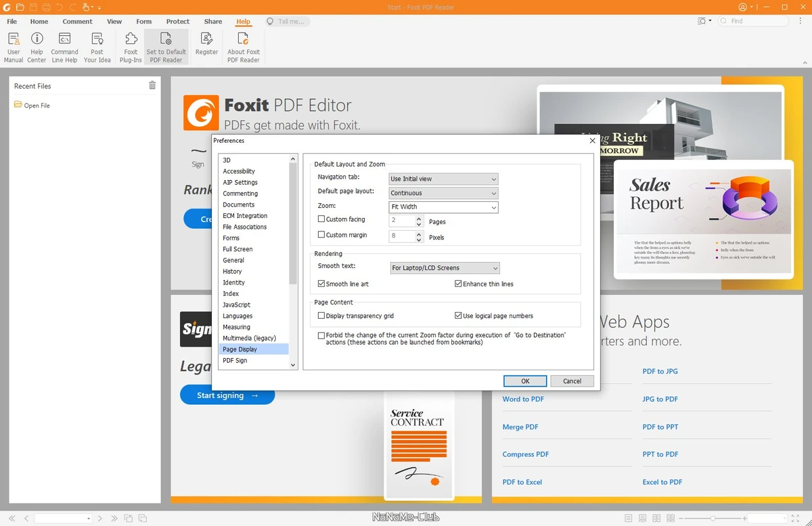This screenshot has height=526, width=812.
Task: Click Cancel in Preferences dialog
Action: 572,381
